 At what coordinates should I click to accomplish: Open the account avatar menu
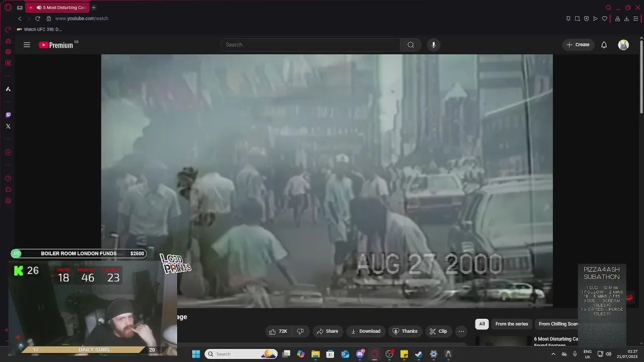tap(623, 45)
